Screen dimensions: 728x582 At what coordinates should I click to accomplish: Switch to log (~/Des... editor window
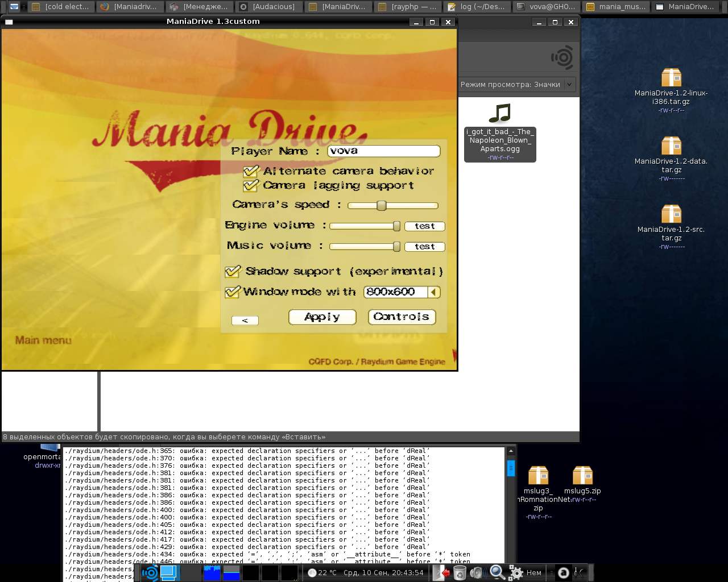point(477,7)
